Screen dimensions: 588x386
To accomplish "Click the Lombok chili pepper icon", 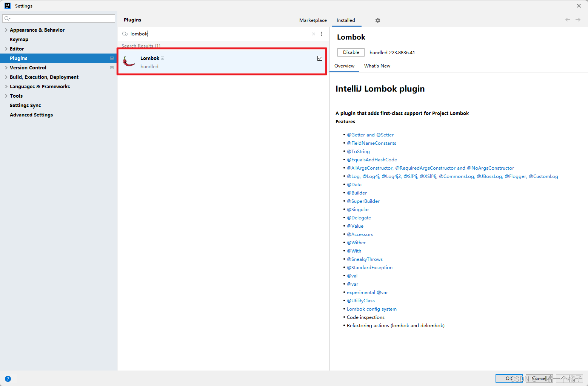I will click(129, 61).
